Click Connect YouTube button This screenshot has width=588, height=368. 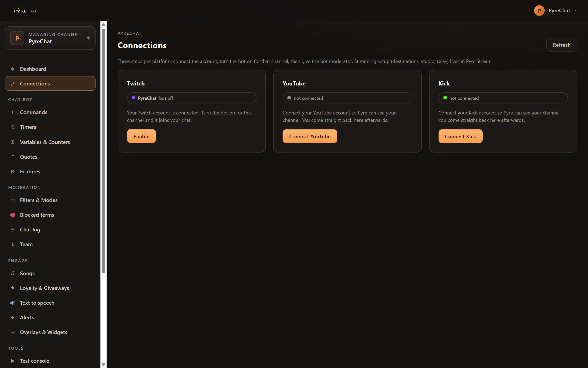310,136
